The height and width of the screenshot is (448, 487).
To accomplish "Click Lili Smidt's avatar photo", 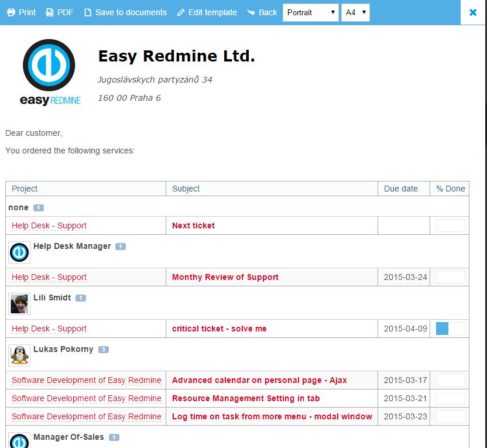I will 19,304.
